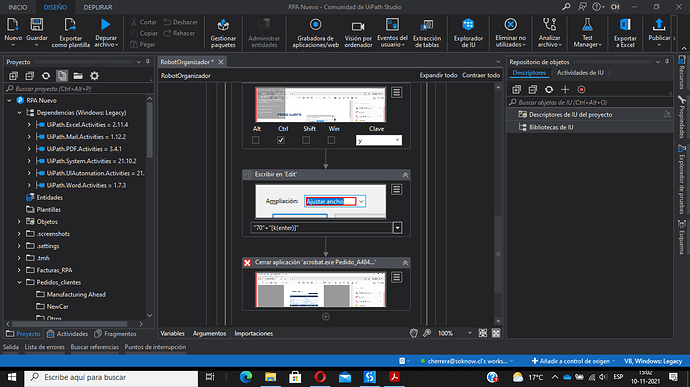This screenshot has width=690, height=387.
Task: Click record icon in Repositorio de objetos
Action: [581, 90]
